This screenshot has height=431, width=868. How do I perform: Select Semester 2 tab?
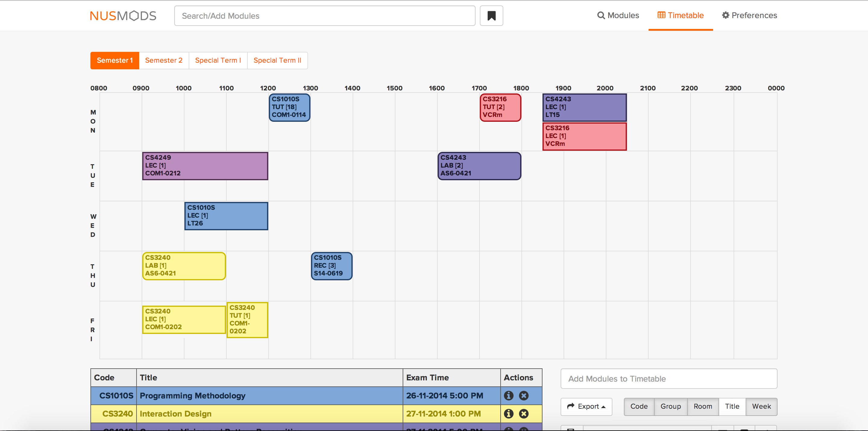click(x=164, y=60)
